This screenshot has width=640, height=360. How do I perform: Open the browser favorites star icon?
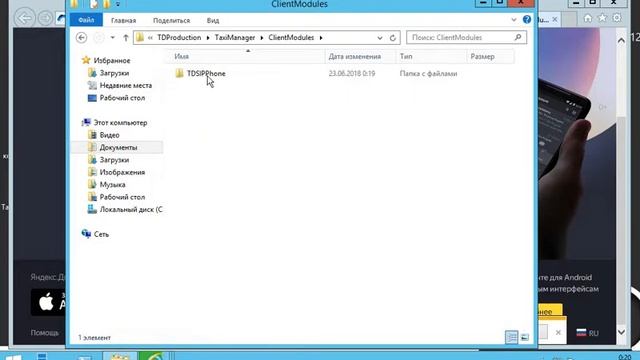coord(602,18)
